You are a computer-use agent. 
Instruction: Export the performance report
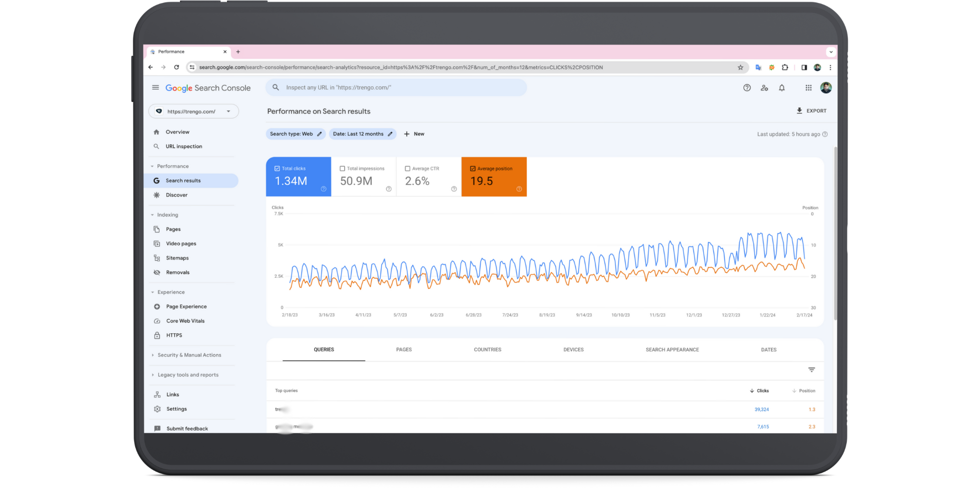point(811,111)
